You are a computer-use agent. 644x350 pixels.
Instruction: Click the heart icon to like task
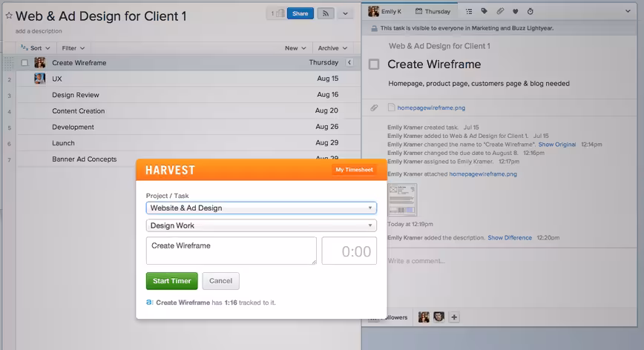click(515, 11)
